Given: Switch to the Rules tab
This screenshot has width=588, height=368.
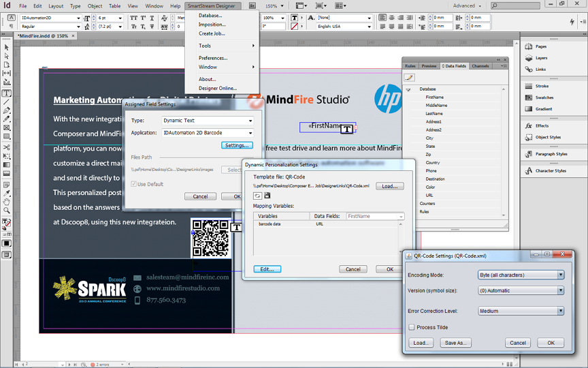Looking at the screenshot, I should click(x=410, y=66).
